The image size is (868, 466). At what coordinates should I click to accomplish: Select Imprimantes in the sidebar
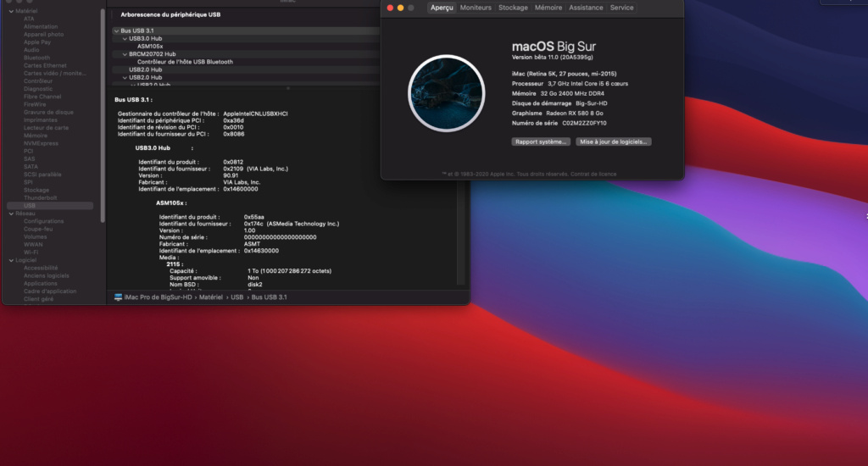[x=41, y=120]
